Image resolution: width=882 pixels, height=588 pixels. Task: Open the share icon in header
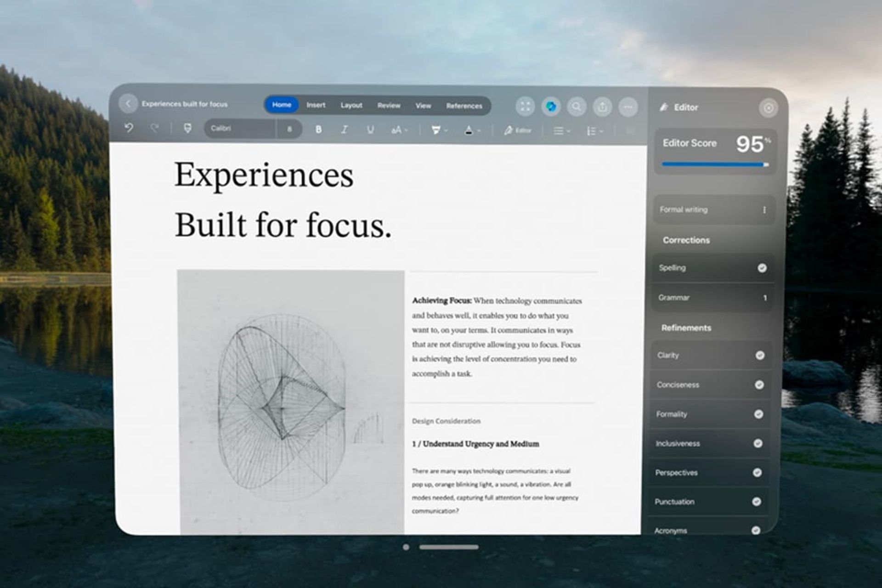coord(602,107)
